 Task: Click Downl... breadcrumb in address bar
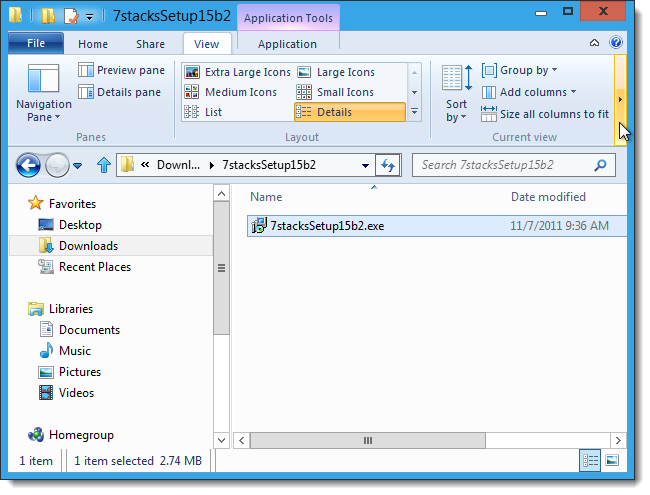point(178,165)
